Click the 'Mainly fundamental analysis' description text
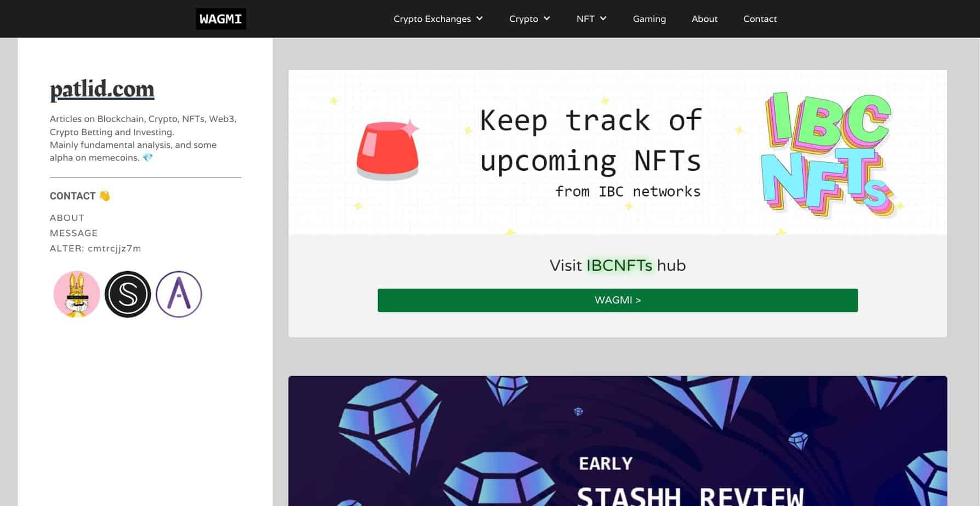 [x=133, y=151]
